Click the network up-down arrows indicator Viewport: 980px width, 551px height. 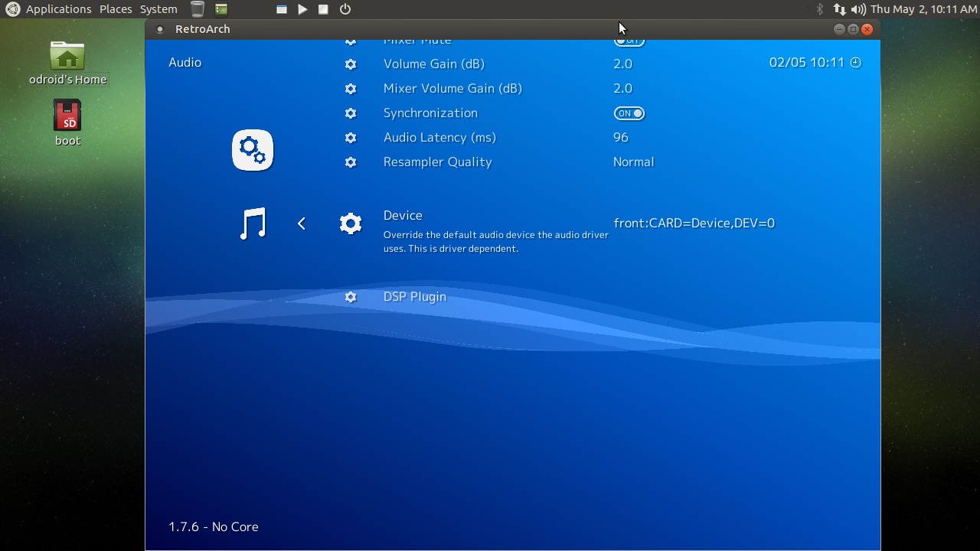pos(839,9)
